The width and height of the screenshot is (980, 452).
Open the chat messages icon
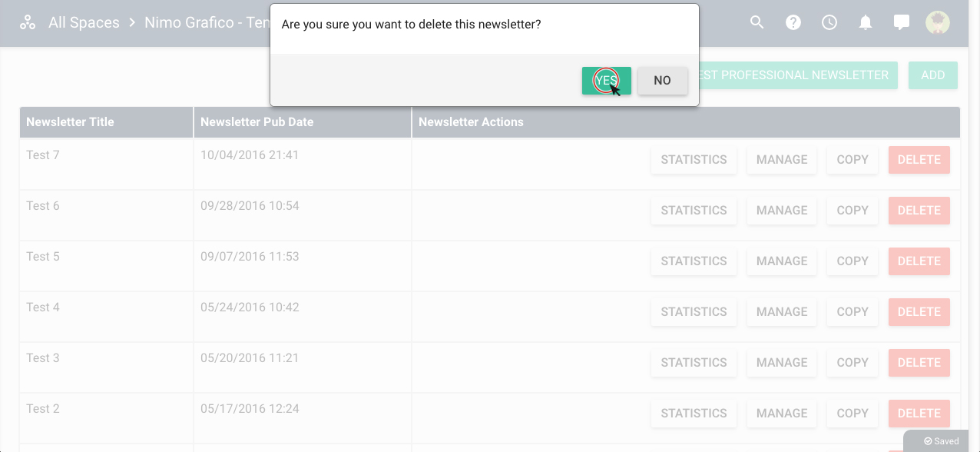point(902,22)
